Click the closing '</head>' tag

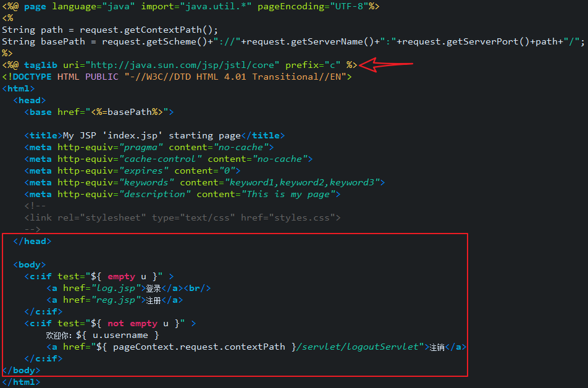click(x=32, y=241)
